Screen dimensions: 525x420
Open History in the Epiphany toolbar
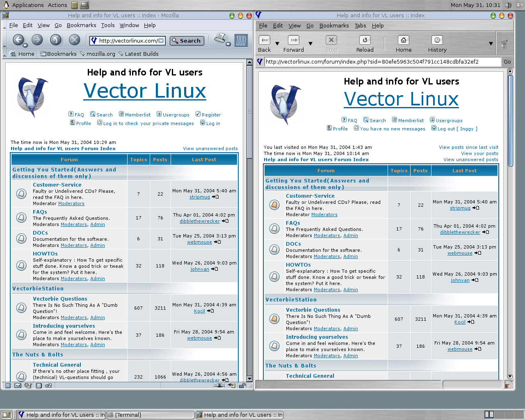437,44
